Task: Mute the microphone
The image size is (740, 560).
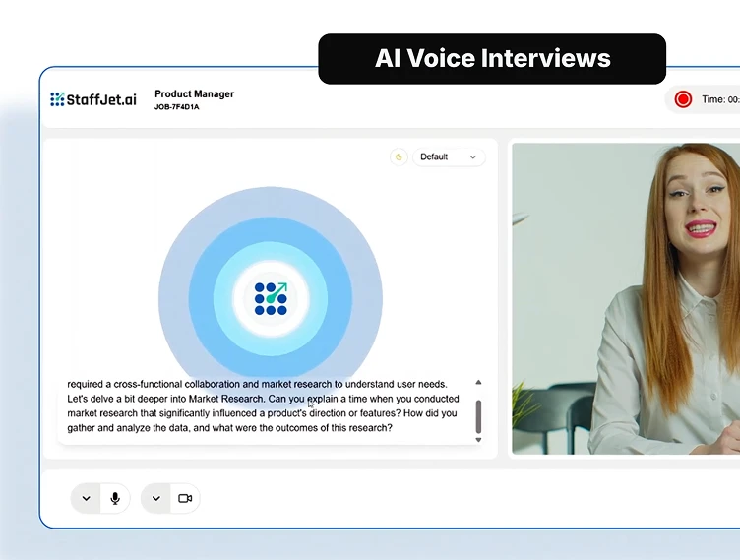Action: tap(115, 498)
